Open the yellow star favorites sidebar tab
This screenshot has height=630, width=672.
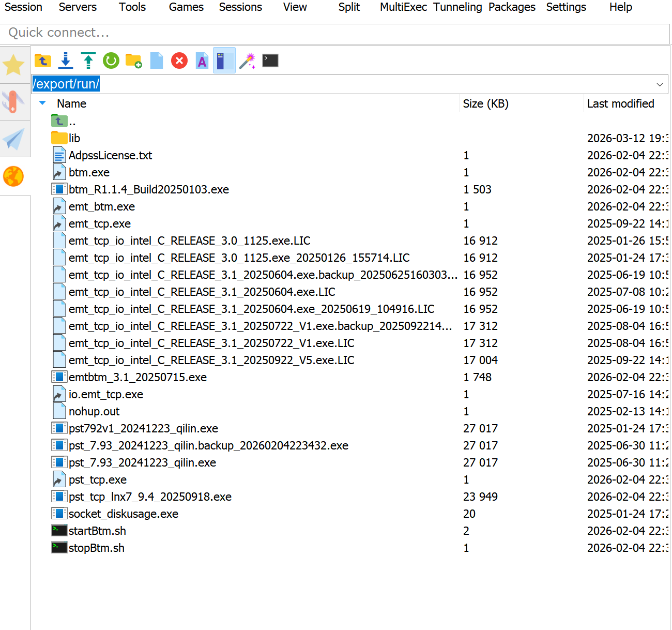(x=13, y=65)
